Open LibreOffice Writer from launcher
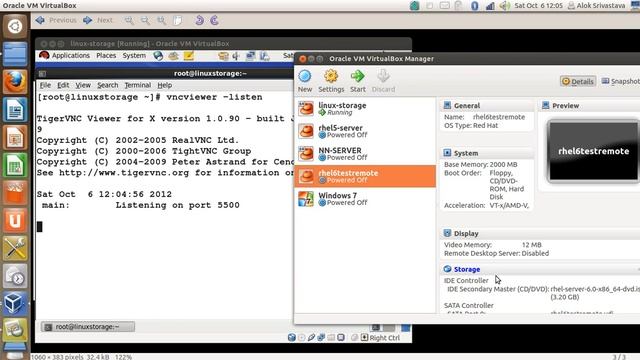 coord(15,109)
